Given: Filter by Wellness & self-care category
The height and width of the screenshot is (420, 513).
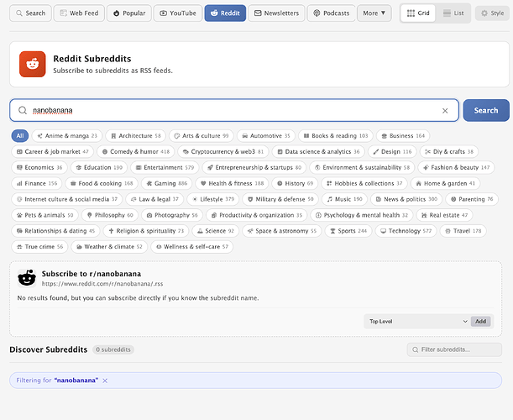Looking at the screenshot, I should coord(192,246).
